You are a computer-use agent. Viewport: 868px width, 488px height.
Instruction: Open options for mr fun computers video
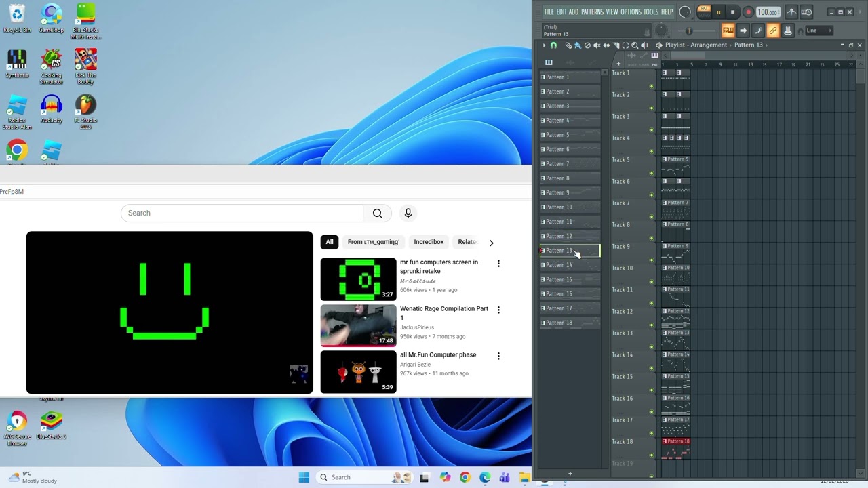498,264
